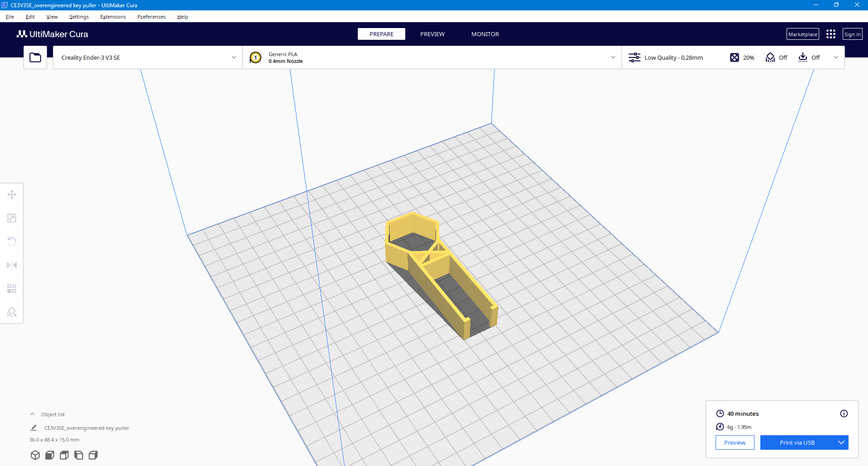
Task: Select the Support Blocker tool
Action: tap(12, 312)
